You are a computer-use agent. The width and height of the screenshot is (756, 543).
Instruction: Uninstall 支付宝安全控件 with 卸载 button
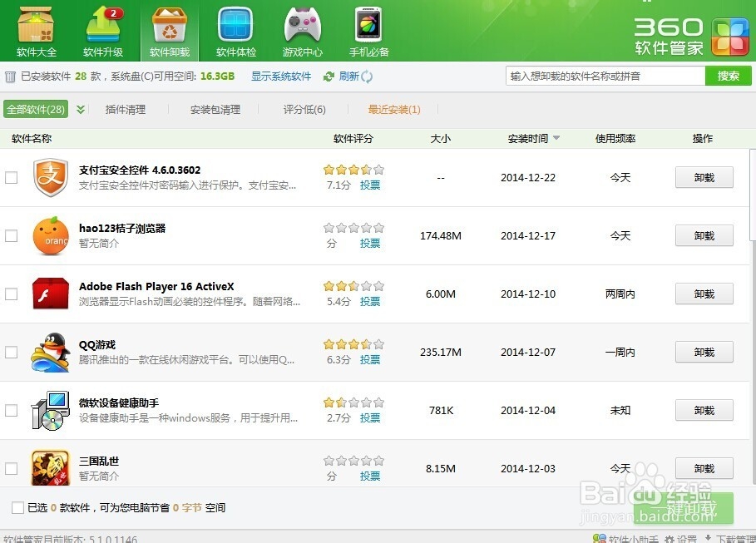(704, 177)
